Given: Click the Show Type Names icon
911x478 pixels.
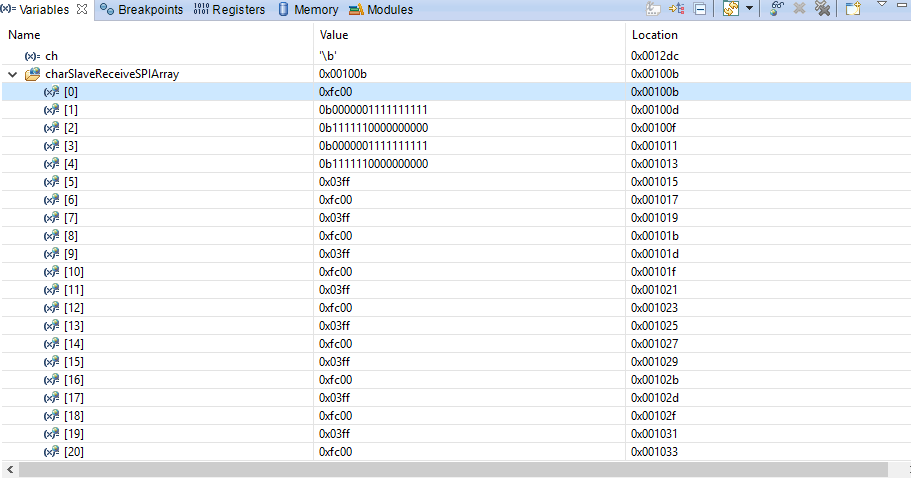Looking at the screenshot, I should point(653,9).
